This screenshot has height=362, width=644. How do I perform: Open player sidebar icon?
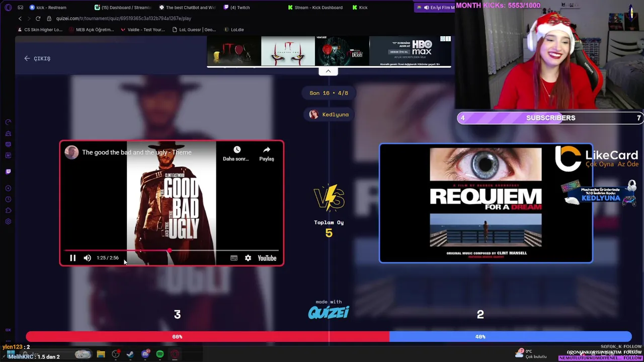[x=8, y=188]
